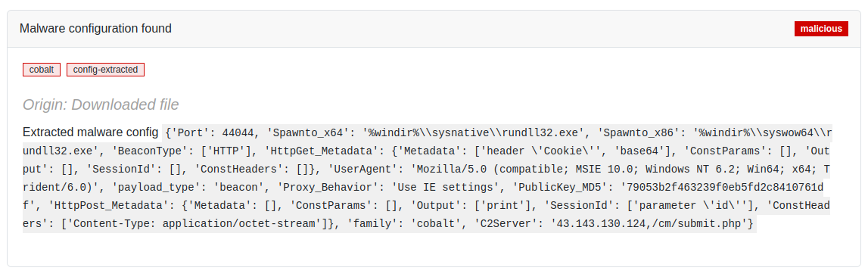Image resolution: width=868 pixels, height=277 pixels.
Task: Select the cobalt tag
Action: point(42,70)
